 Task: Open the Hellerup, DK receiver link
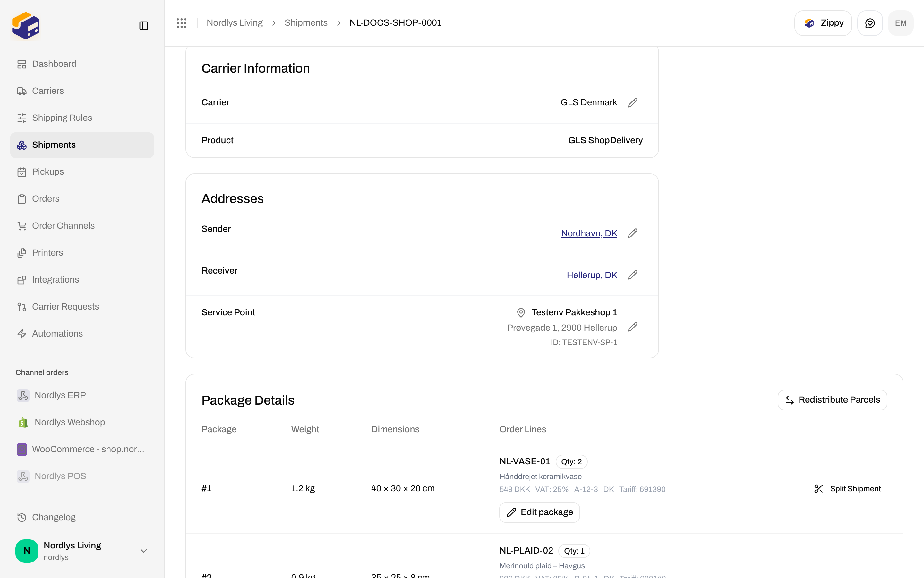[x=592, y=275]
